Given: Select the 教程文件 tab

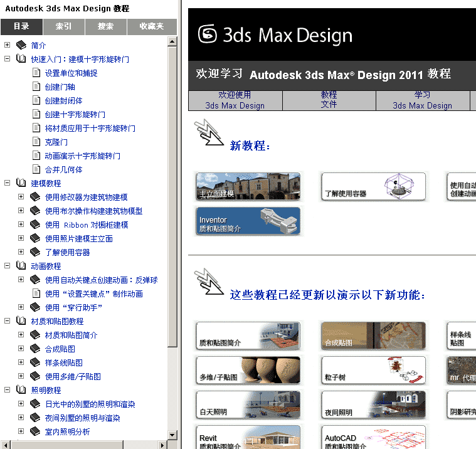Looking at the screenshot, I should pos(329,100).
